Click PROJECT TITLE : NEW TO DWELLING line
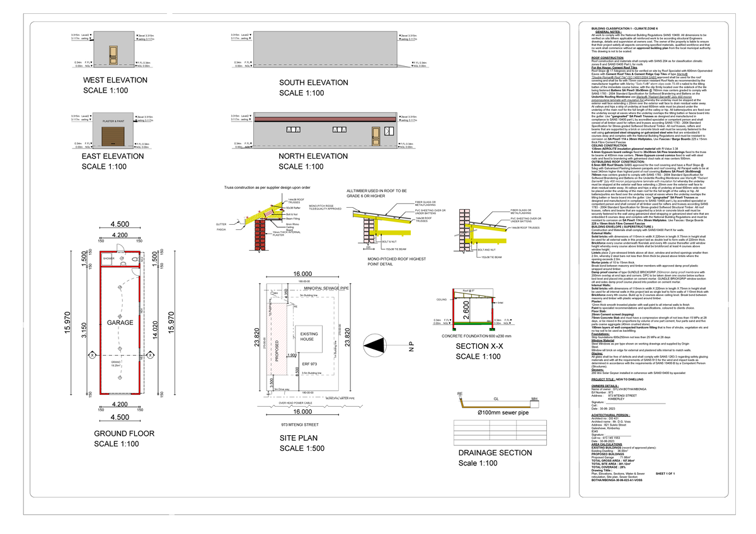The image size is (756, 534). pyautogui.click(x=617, y=380)
